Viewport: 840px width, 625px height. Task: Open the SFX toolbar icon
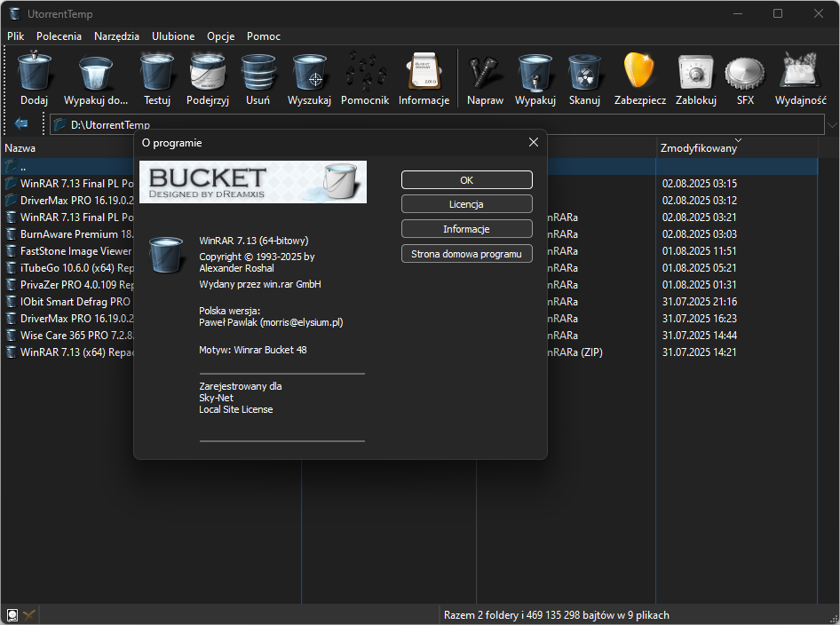coord(745,74)
